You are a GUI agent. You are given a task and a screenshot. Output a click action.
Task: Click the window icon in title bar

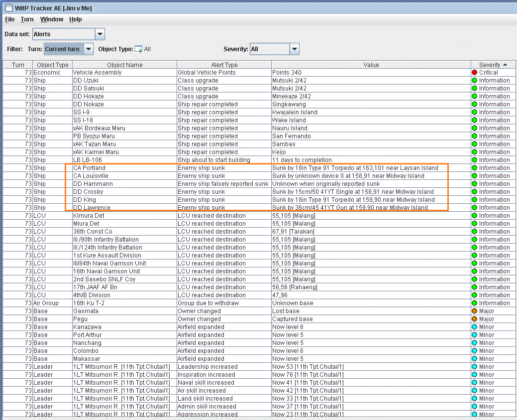coord(9,8)
